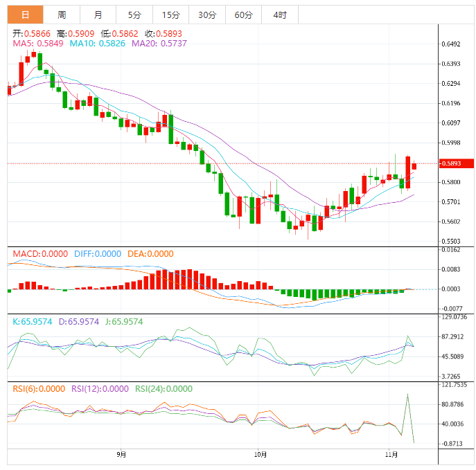Click the 低:0.5862 low price text
Screen dimensions: 476x470
click(119, 34)
